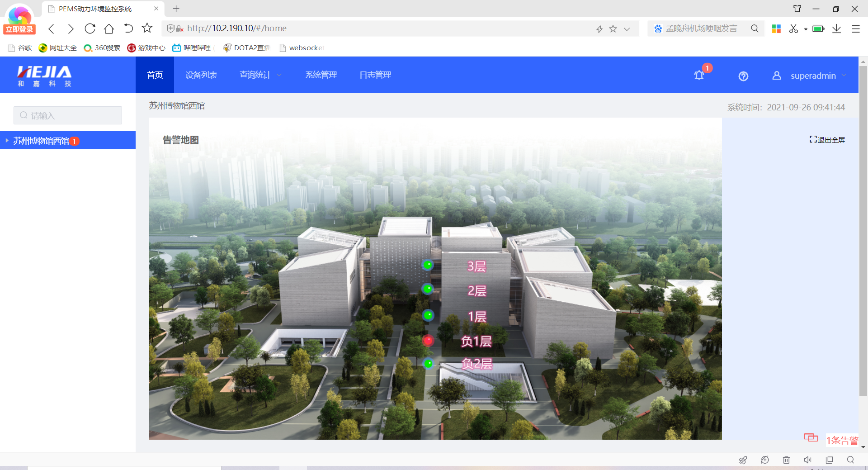868x470 pixels.
Task: Click the browser home icon
Action: 109,28
